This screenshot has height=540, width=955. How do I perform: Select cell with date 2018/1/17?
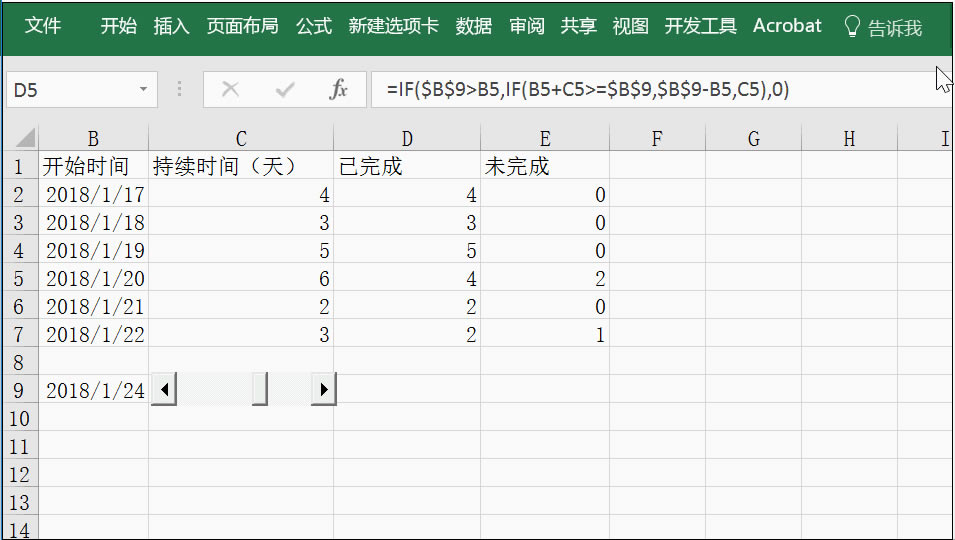93,194
